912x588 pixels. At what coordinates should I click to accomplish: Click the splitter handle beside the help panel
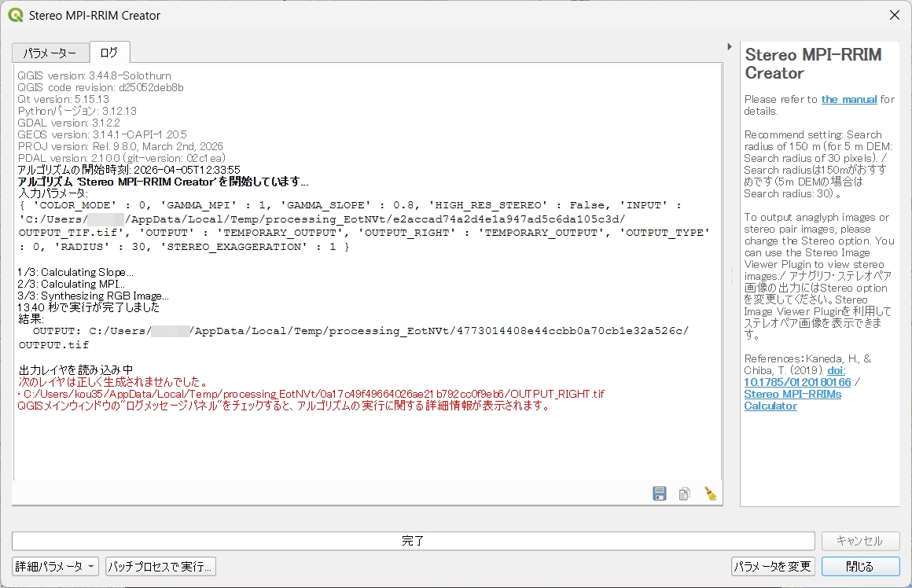732,276
